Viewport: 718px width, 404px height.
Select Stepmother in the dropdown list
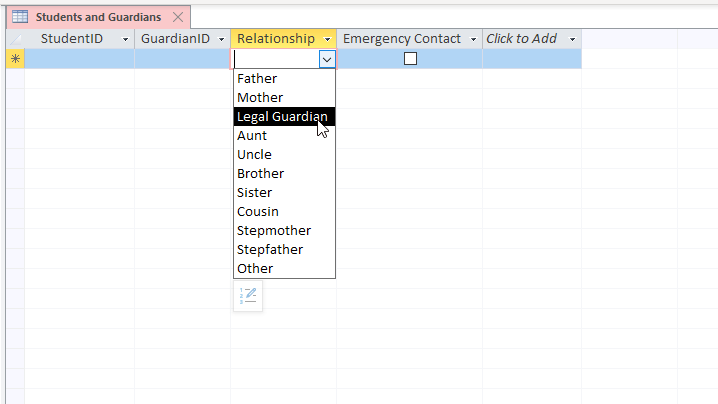tap(284, 230)
